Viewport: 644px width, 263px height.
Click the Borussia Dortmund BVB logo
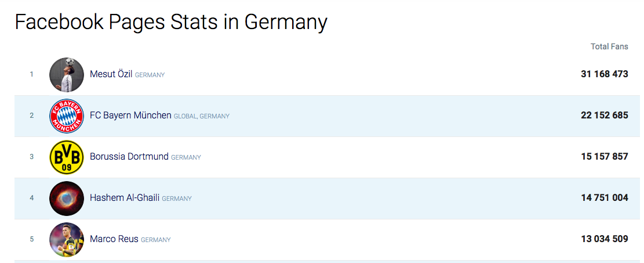67,157
